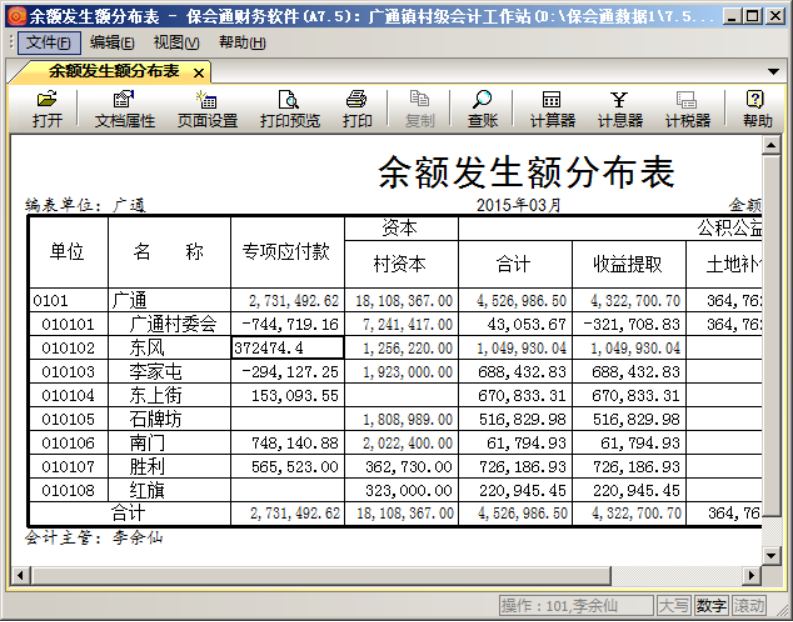Select the 余额发生额分布表 document tab
Viewport: 793px width, 622px height.
coord(114,72)
